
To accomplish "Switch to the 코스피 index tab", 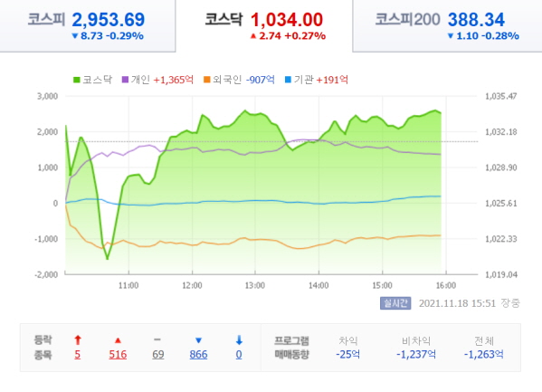I will point(88,26).
